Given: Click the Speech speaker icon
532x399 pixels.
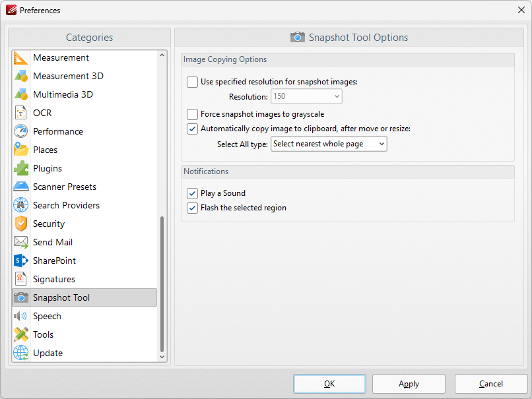Looking at the screenshot, I should coord(20,317).
